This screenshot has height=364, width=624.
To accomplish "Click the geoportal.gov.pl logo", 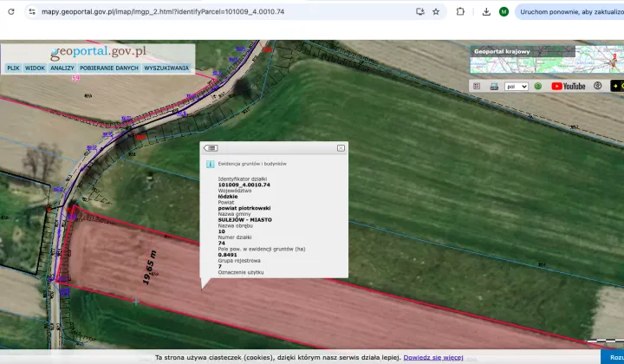I will (98, 52).
